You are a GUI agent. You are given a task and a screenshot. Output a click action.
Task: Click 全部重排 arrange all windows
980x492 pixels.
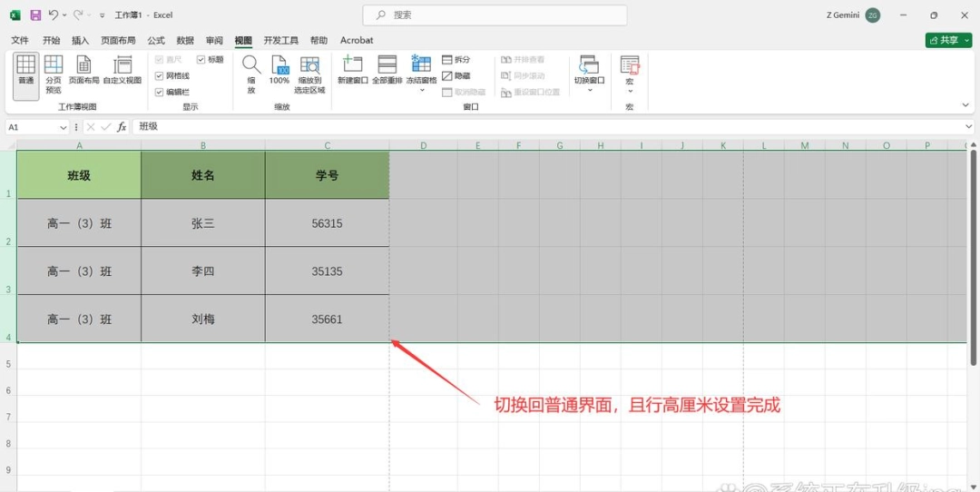click(387, 70)
